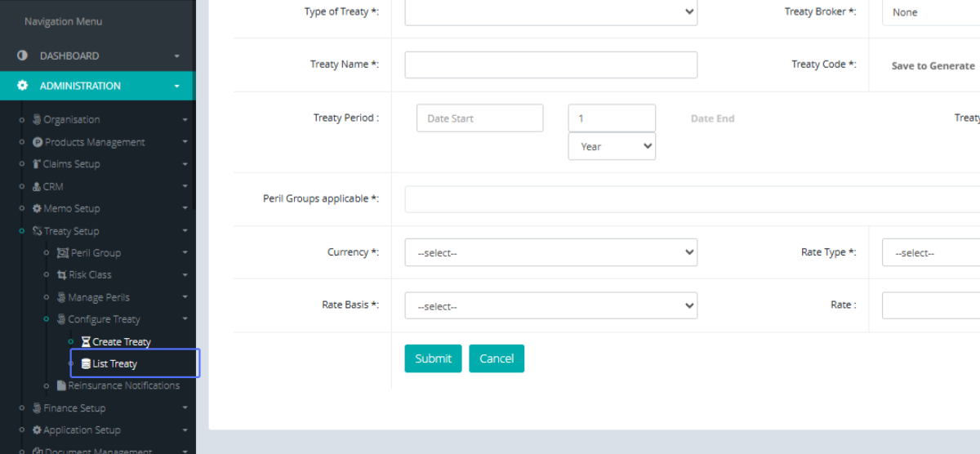This screenshot has width=980, height=454.
Task: Click the Dashboard half-circle icon
Action: (22, 56)
